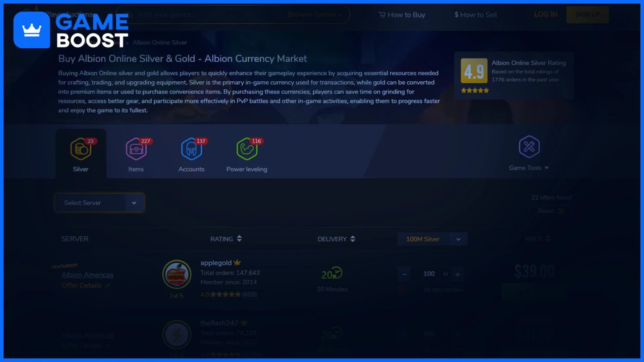
Task: Expand the Browse Games menu
Action: point(315,14)
